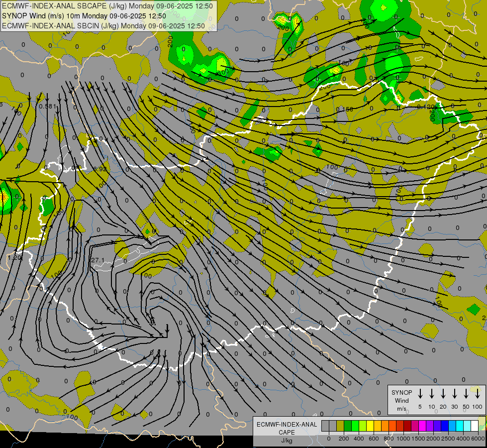Image resolution: width=487 pixels, height=448 pixels.
Task: Click the 20 m/s wind arrow in legend
Action: coord(443,393)
